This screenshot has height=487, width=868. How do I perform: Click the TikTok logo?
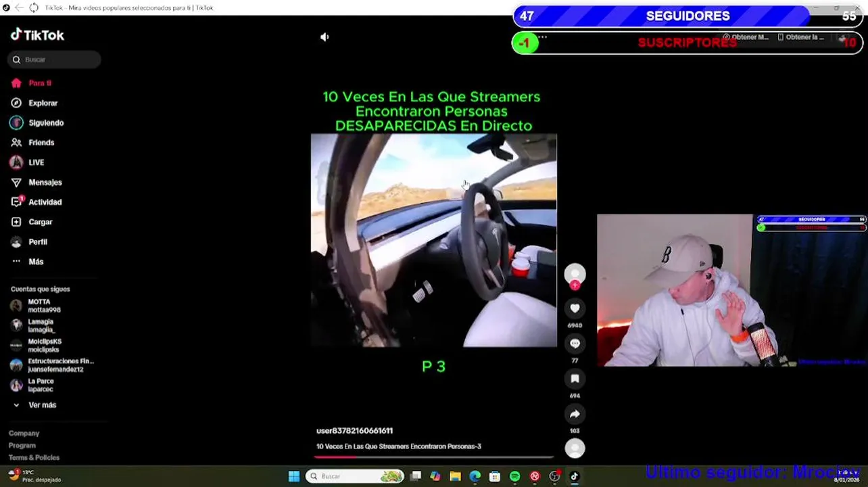tap(37, 35)
